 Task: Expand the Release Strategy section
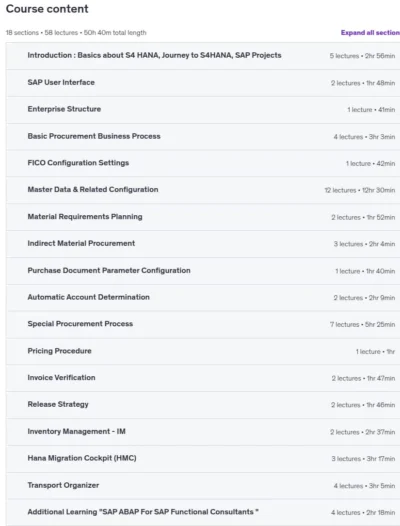pyautogui.click(x=203, y=405)
